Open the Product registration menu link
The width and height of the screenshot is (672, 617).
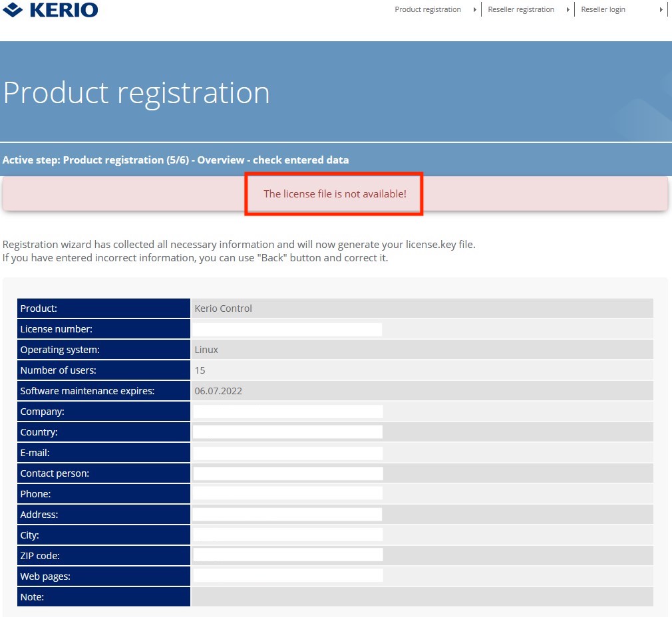[428, 9]
